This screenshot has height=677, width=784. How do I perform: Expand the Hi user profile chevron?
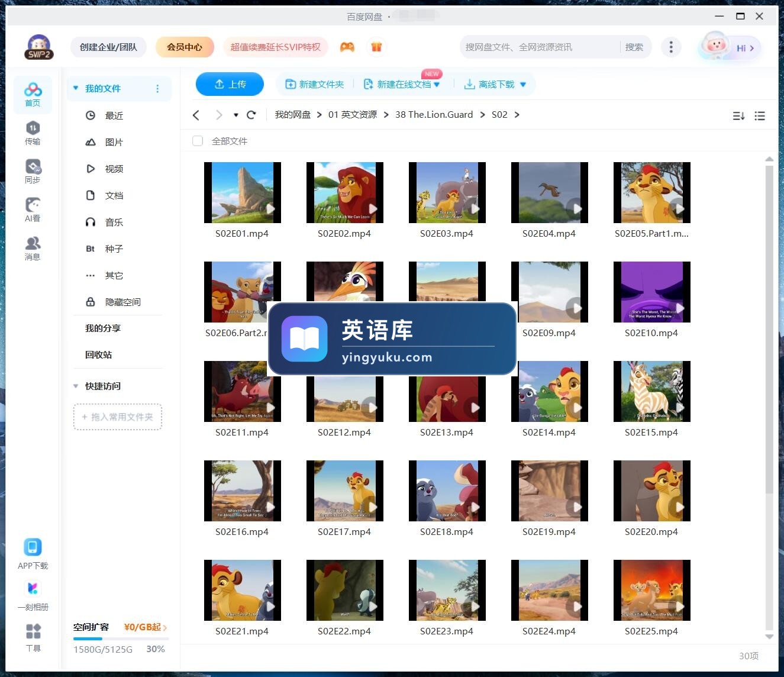point(751,48)
